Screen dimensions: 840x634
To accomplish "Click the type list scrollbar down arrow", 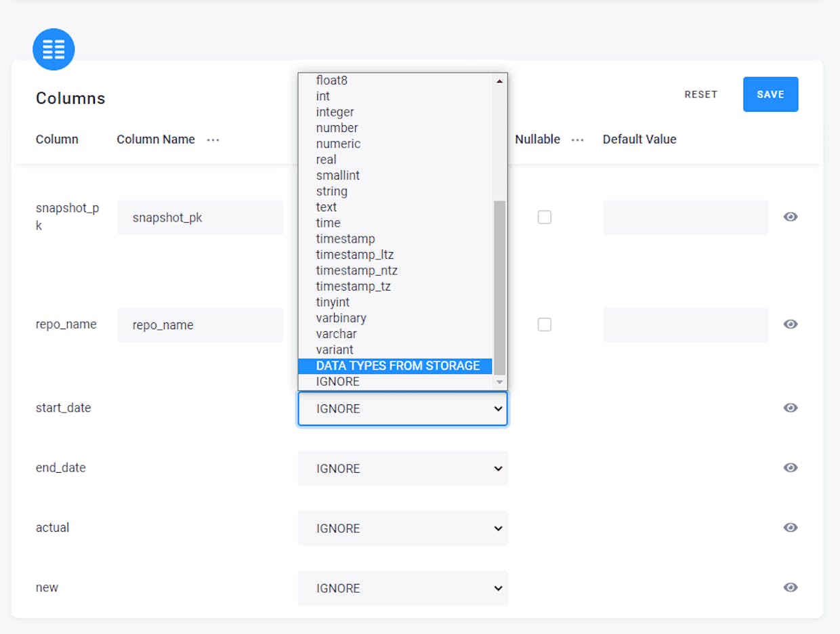I will (500, 383).
